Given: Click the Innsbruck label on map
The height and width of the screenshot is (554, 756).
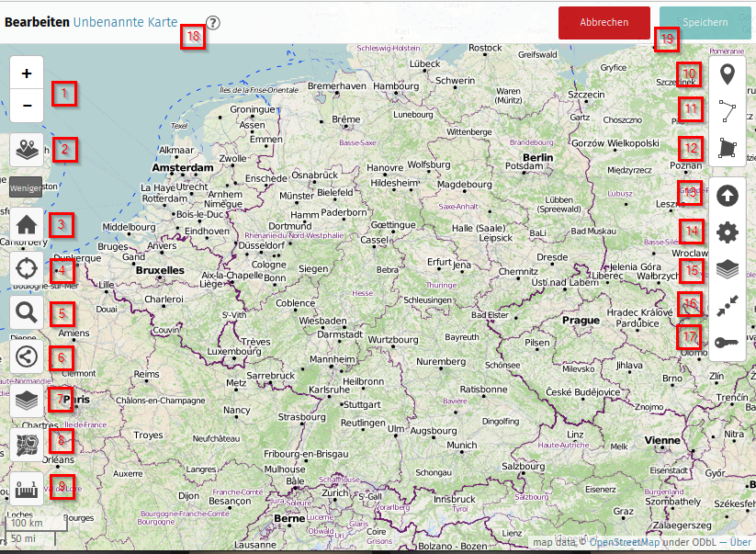Looking at the screenshot, I should 454,499.
